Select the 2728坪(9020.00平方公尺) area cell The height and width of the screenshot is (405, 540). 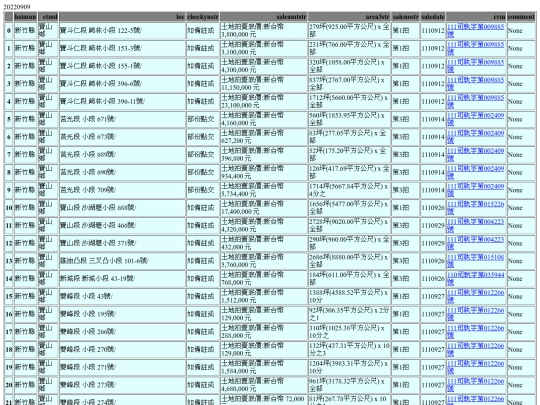tap(349, 225)
